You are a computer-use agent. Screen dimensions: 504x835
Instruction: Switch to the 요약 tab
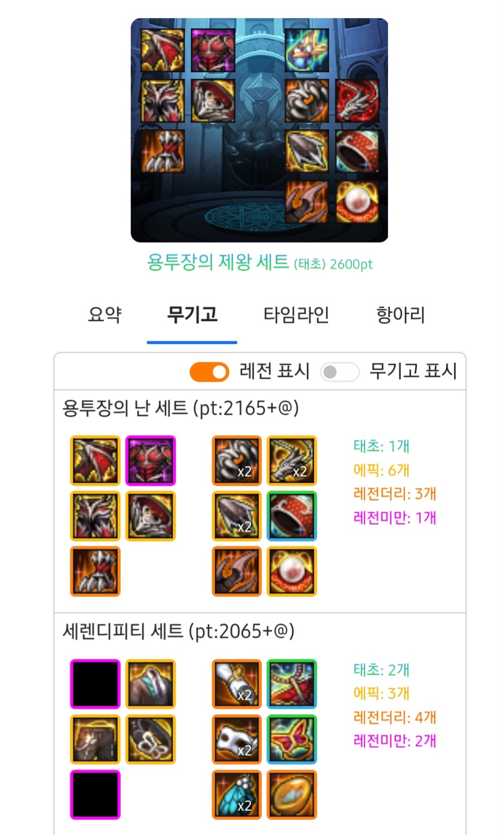point(105,314)
